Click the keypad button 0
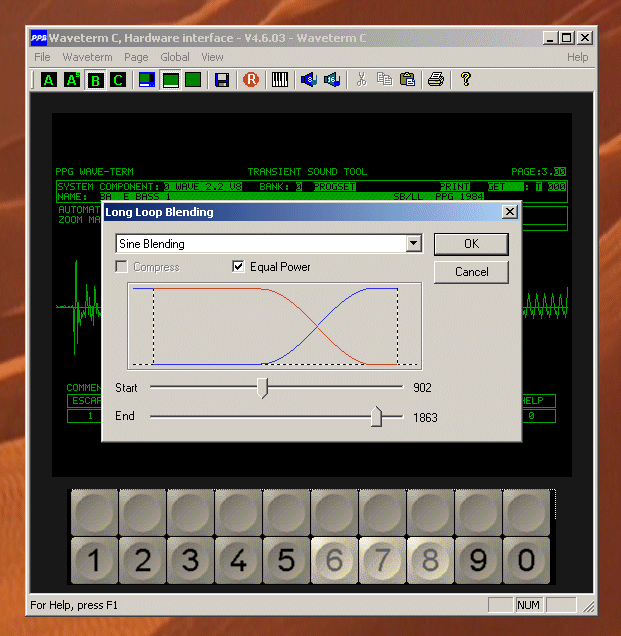621x636 pixels. 526,560
